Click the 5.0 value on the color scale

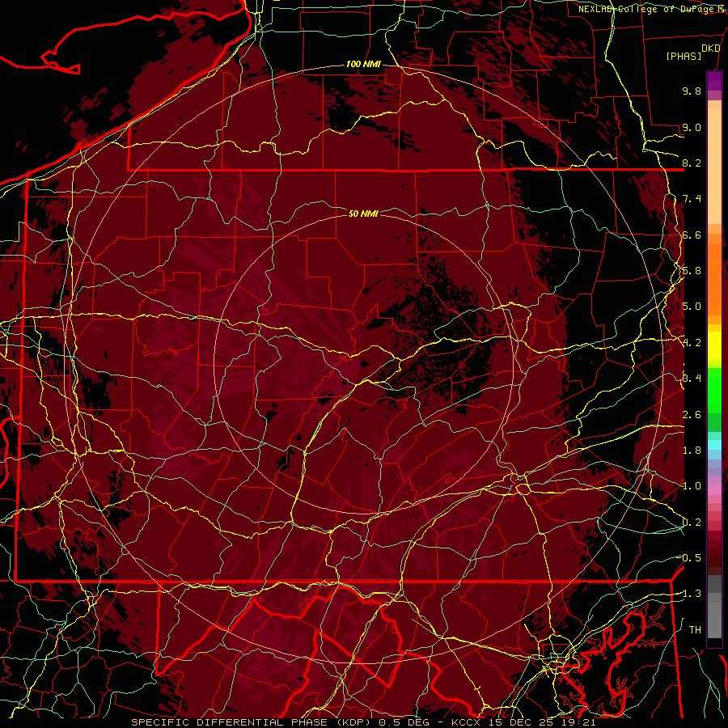(692, 307)
